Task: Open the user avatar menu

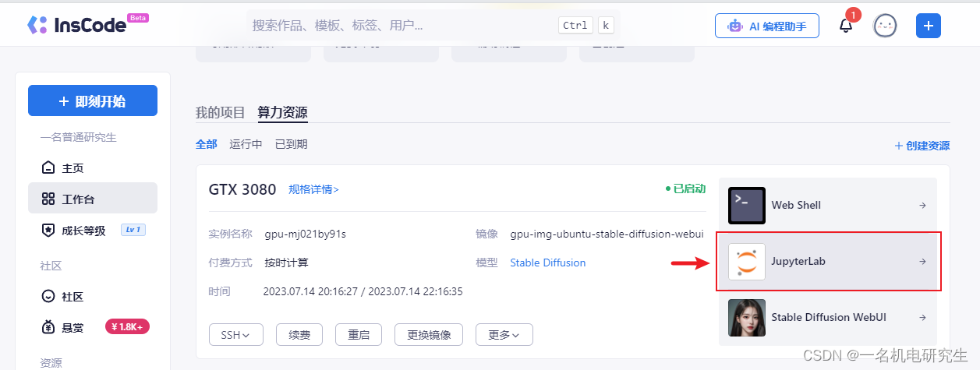Action: point(884,26)
